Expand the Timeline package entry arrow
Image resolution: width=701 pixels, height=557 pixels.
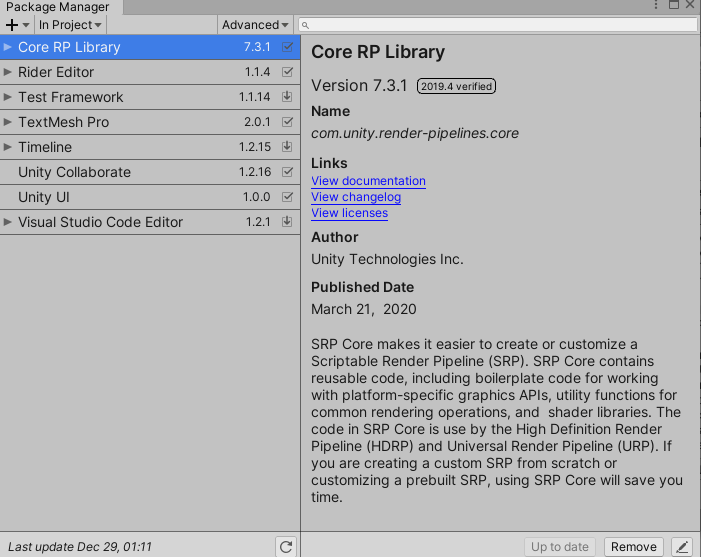coord(8,147)
